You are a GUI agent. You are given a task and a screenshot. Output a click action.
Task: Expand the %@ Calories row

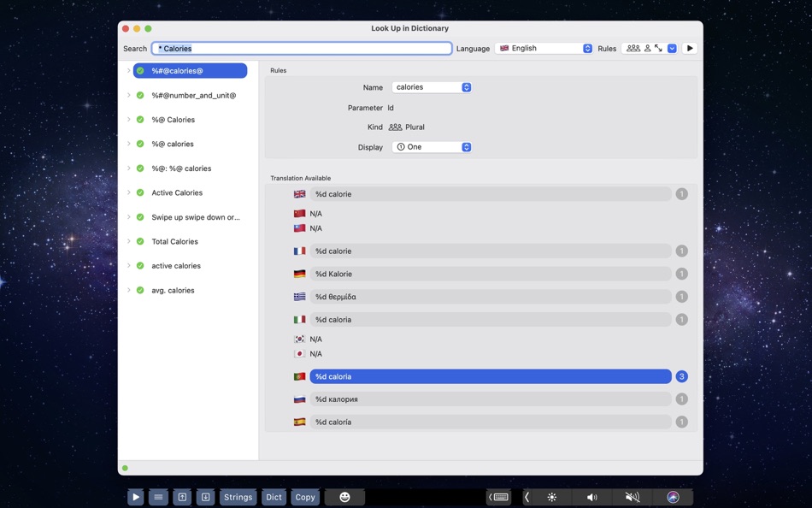click(128, 119)
